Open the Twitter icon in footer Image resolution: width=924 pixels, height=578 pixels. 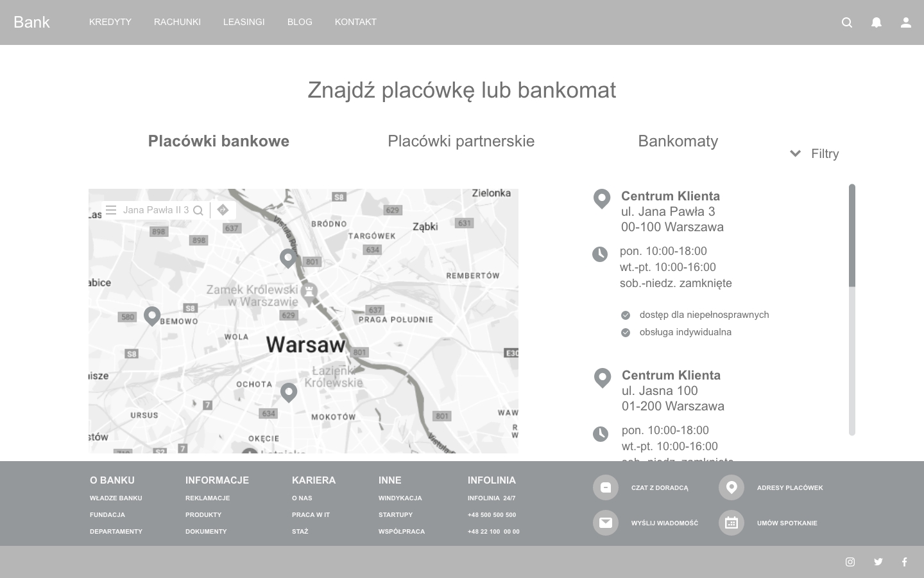point(878,562)
